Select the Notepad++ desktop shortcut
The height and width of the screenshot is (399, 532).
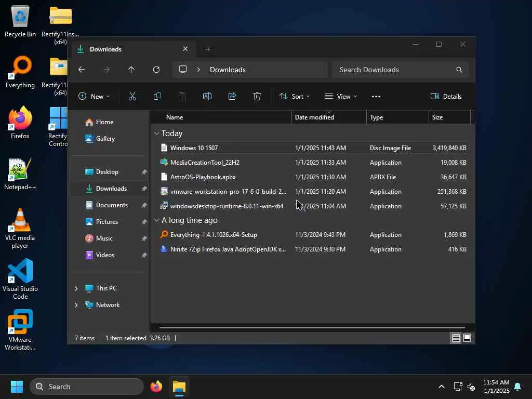[20, 174]
